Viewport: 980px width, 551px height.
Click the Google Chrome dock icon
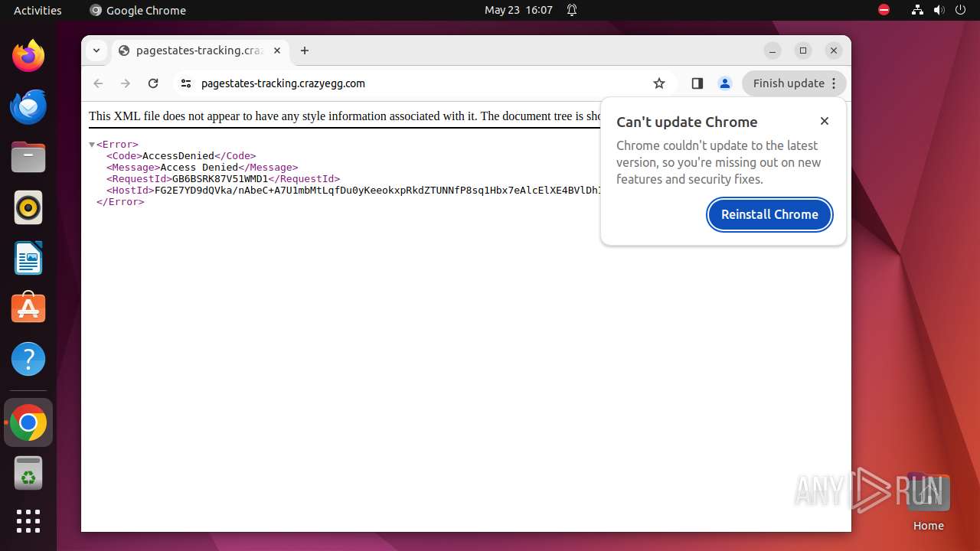coord(28,422)
